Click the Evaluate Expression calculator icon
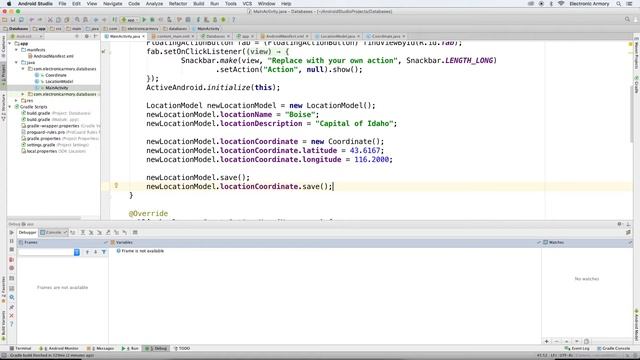This screenshot has width=640, height=360. pyautogui.click(x=135, y=232)
